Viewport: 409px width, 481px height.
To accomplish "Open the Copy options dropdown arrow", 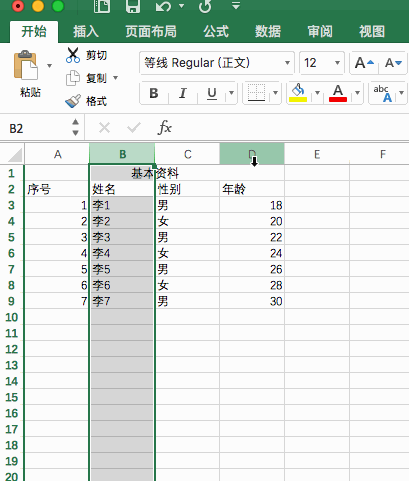I will click(x=116, y=78).
